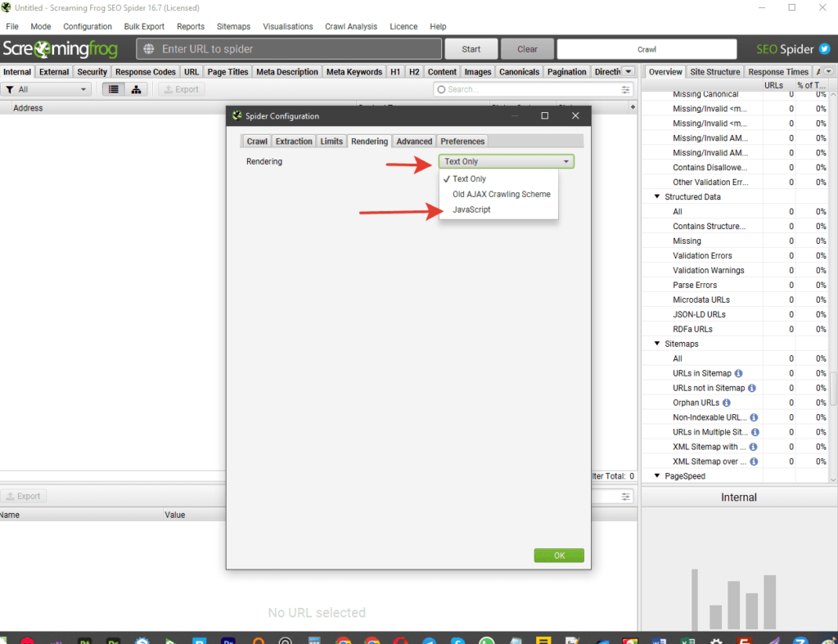The width and height of the screenshot is (838, 644).
Task: Open the Configuration menu
Action: tap(87, 26)
